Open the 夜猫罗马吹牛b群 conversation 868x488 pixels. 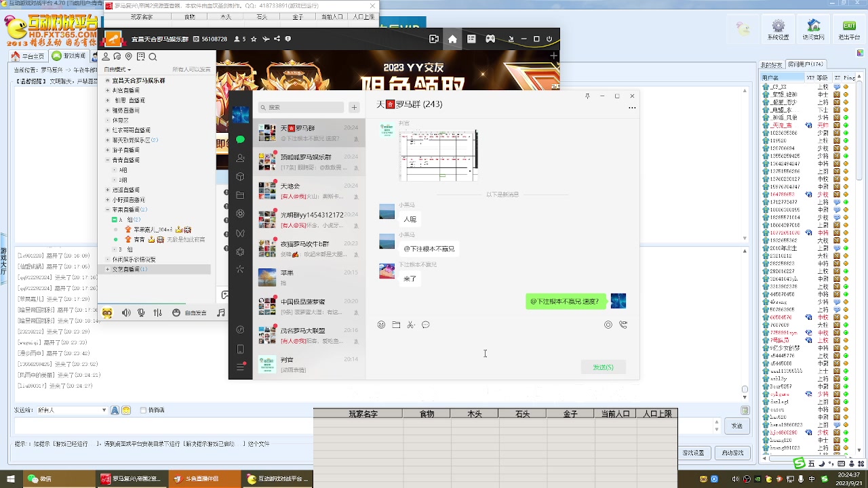click(x=309, y=249)
